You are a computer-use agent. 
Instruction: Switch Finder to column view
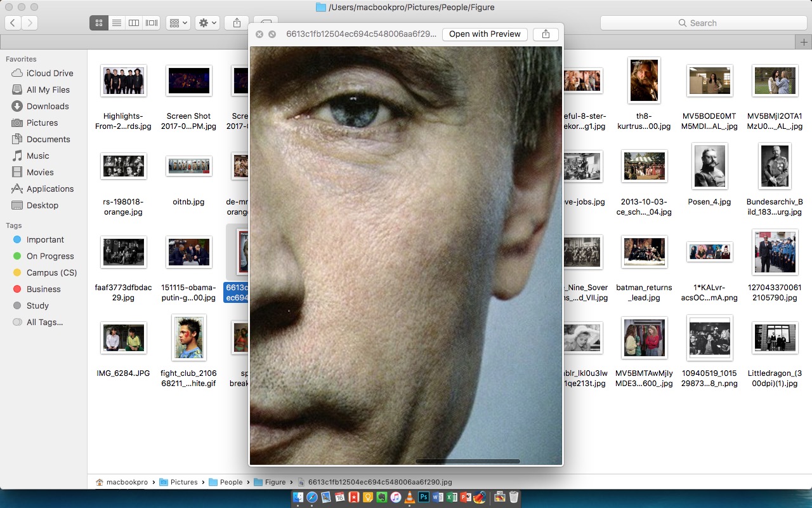point(134,23)
